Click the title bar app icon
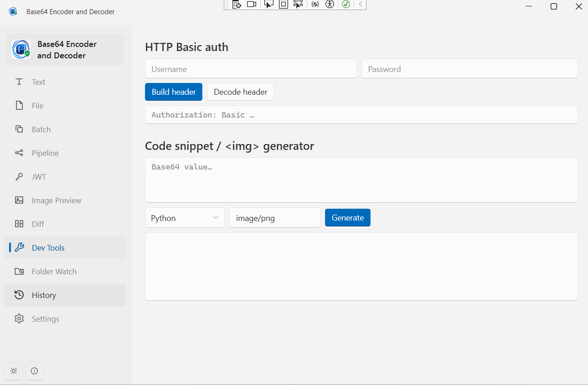Screen dimensions: 588x385 13,11
